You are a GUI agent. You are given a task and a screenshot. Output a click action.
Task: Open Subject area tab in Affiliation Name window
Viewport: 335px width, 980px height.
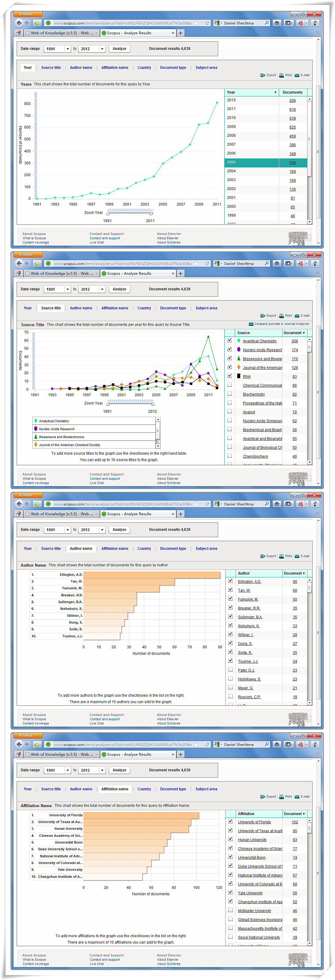(x=206, y=789)
